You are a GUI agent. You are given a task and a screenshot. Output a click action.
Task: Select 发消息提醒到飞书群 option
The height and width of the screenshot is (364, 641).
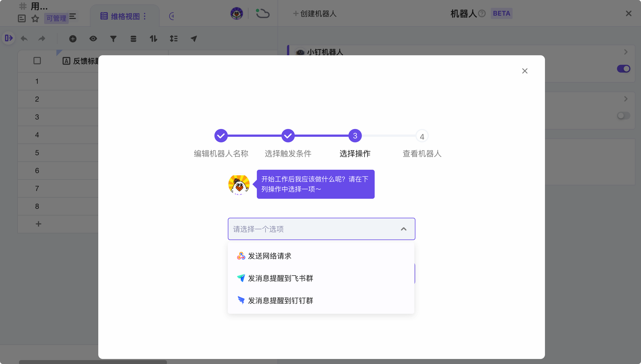coord(321,278)
